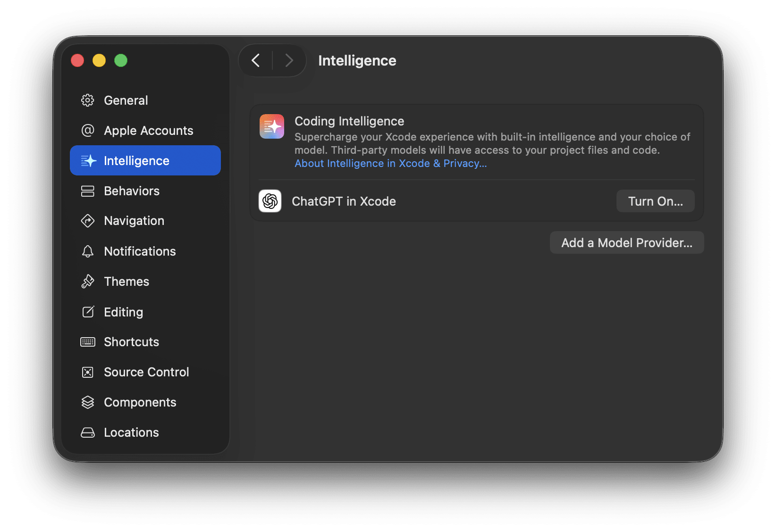Click the Notifications bell icon

tap(88, 251)
